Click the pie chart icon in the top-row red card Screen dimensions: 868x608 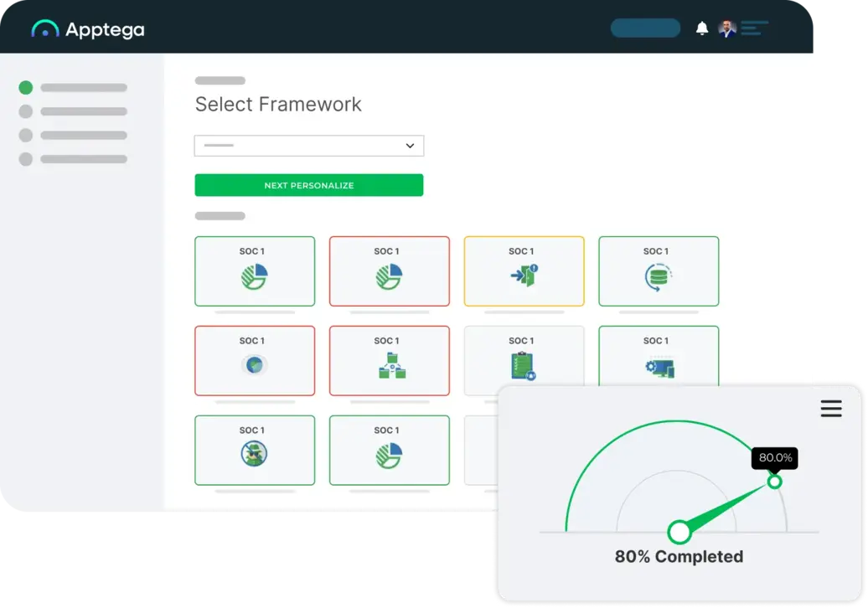click(389, 276)
